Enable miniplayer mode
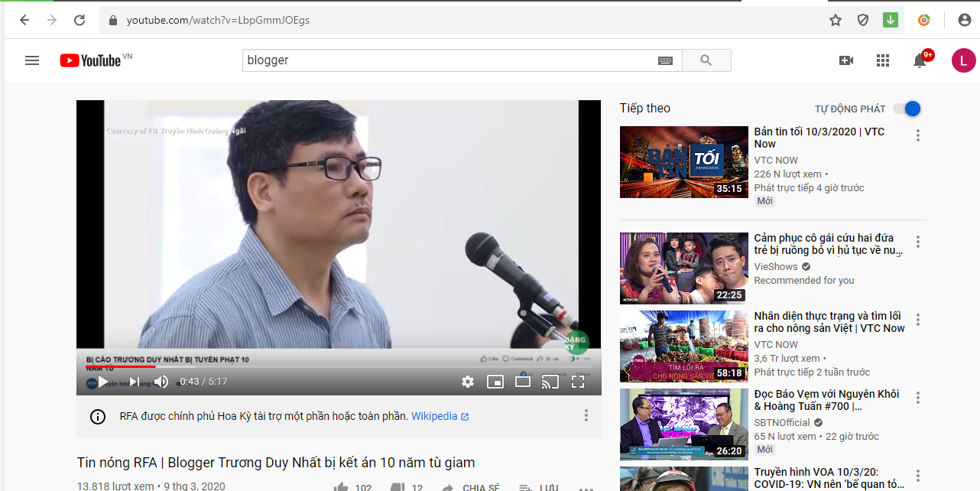Image resolution: width=980 pixels, height=491 pixels. 495,382
